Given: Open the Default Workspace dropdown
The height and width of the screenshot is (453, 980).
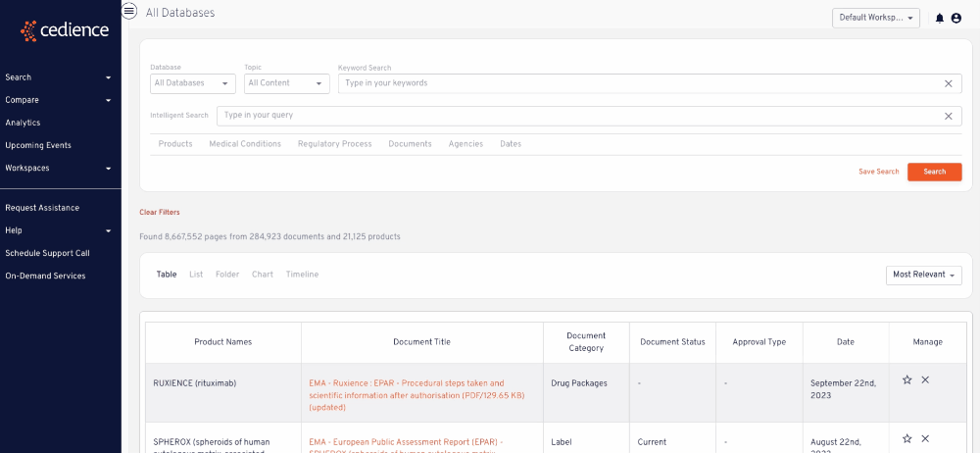Looking at the screenshot, I should coord(876,19).
